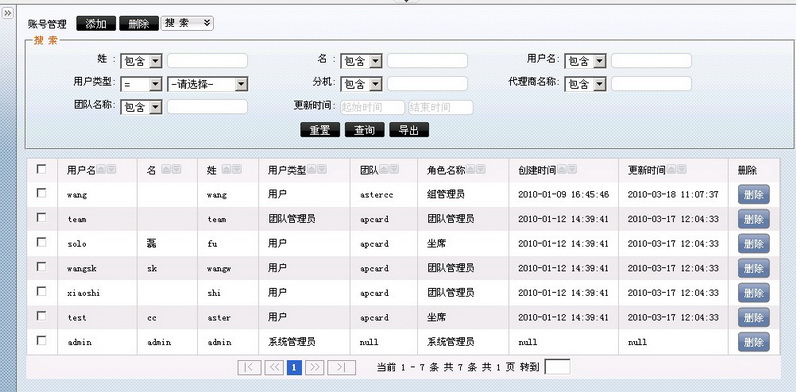
Task: Tick the checkbox for user xiaoshi
Action: pyautogui.click(x=42, y=291)
